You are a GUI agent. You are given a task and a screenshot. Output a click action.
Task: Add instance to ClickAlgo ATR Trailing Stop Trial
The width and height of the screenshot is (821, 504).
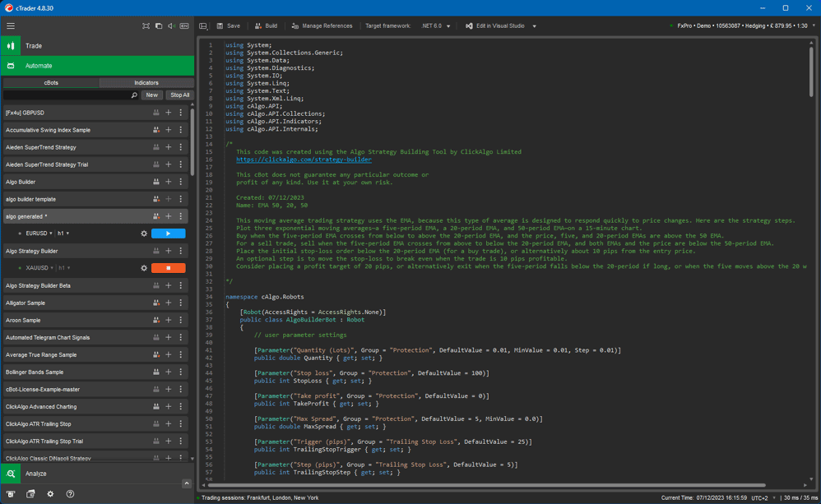[169, 441]
